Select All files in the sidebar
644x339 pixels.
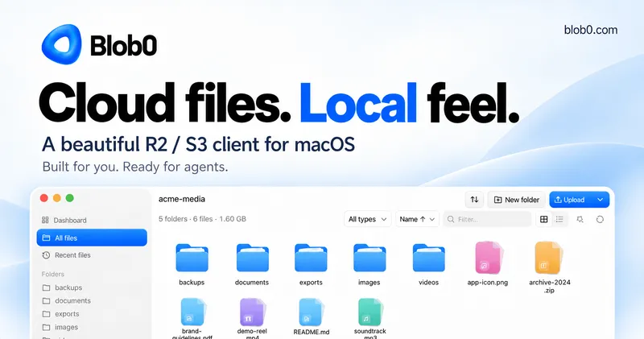click(92, 238)
